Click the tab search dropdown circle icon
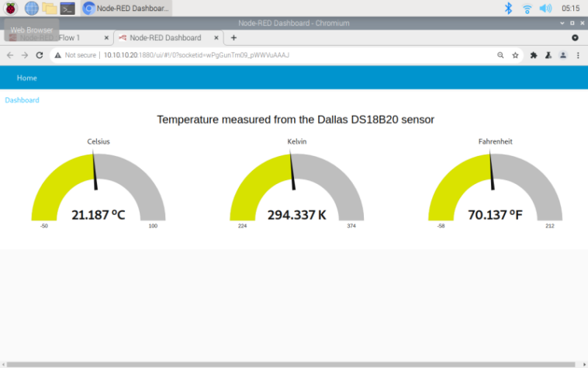Screen dimensions: 588x368 click(575, 37)
